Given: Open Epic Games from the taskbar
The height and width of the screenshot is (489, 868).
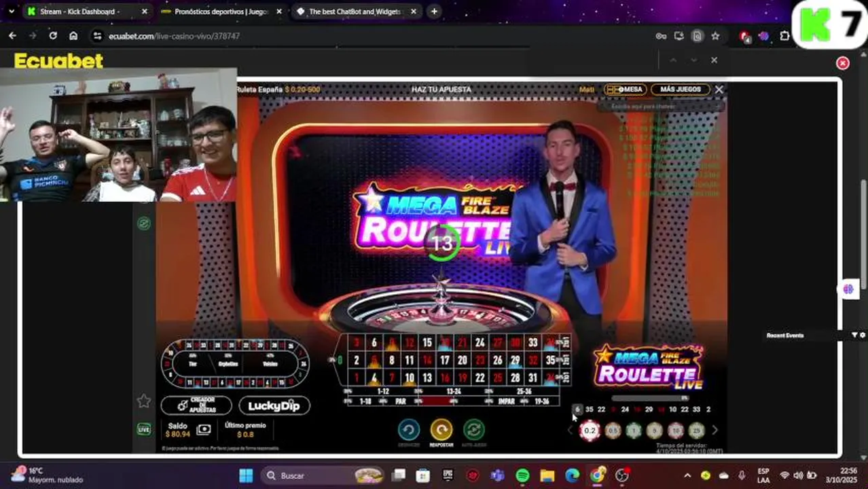Looking at the screenshot, I should [x=448, y=475].
